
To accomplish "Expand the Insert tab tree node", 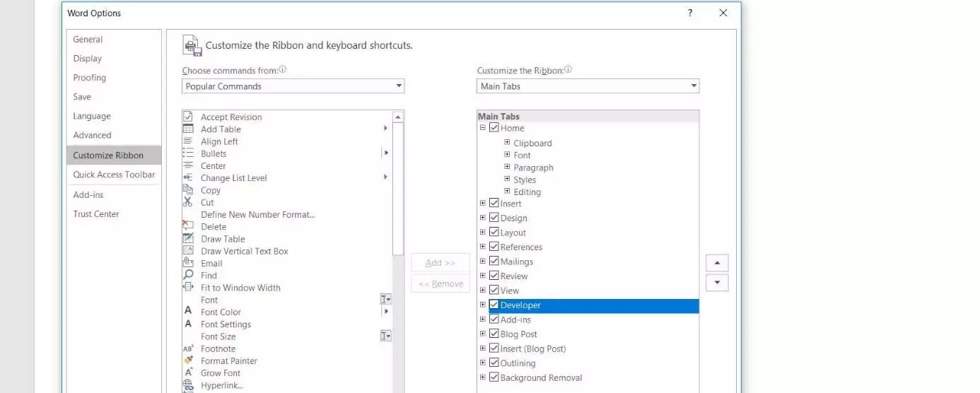I will coord(483,204).
